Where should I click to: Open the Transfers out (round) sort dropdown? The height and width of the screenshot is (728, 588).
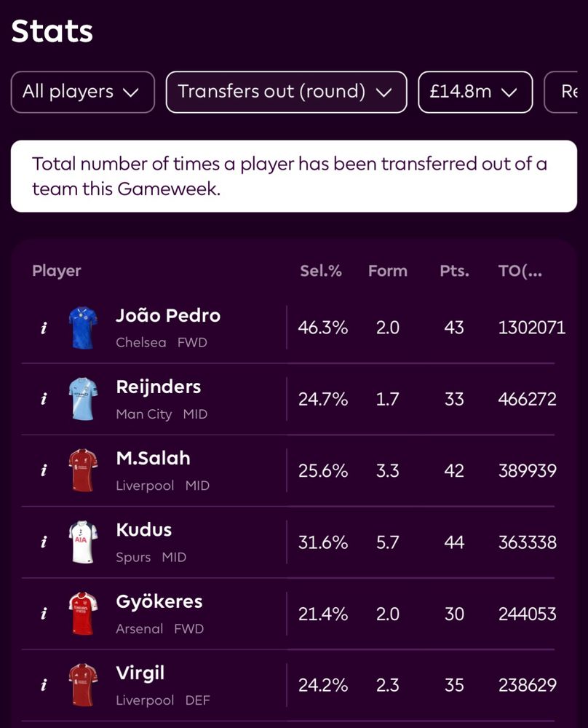coord(286,92)
